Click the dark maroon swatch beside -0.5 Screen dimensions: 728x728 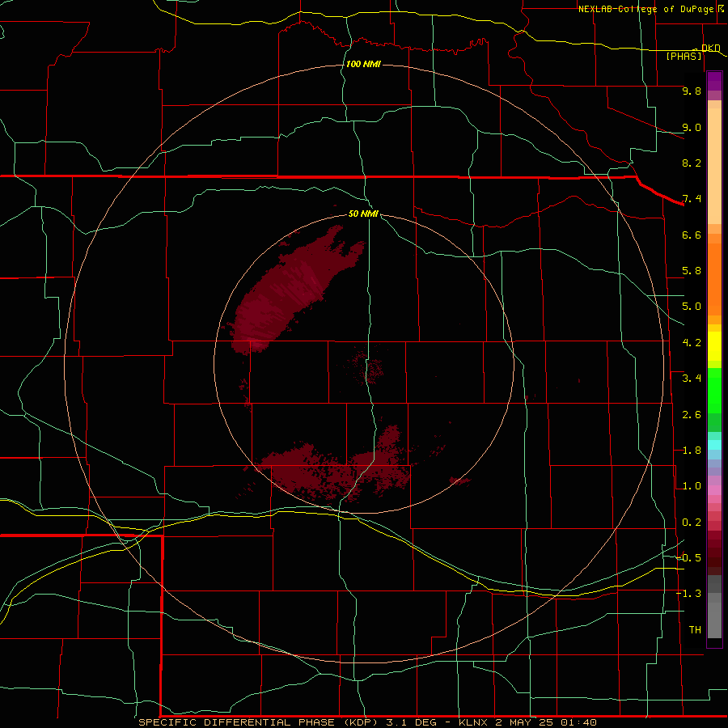click(714, 562)
